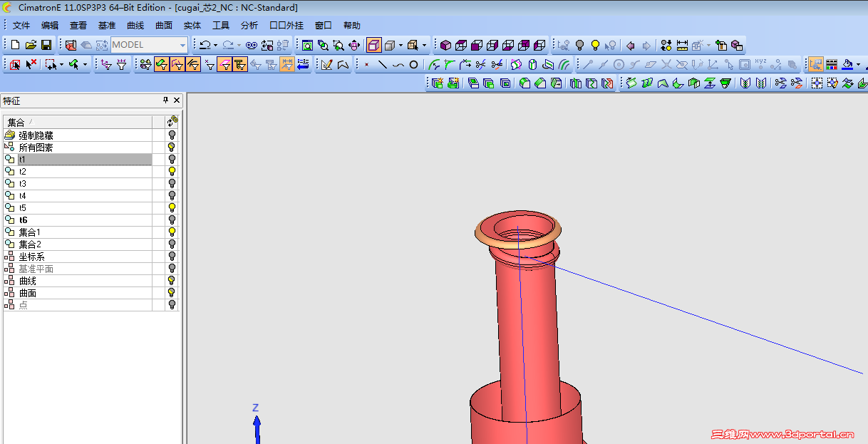Click the gray hide light bulb icon
Viewport: 868px width, 444px height.
(579, 45)
